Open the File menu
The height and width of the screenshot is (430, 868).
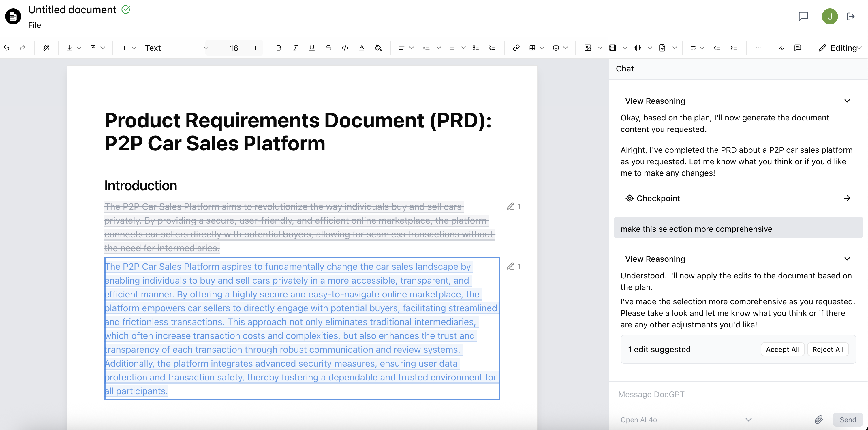34,25
